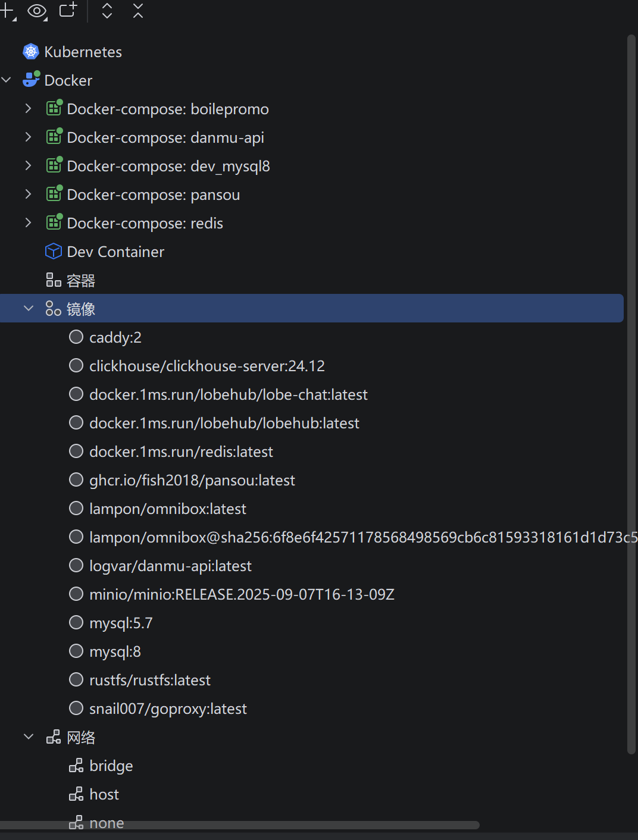Select Docker-compose: boilepromo label
The width and height of the screenshot is (638, 840).
[x=168, y=109]
